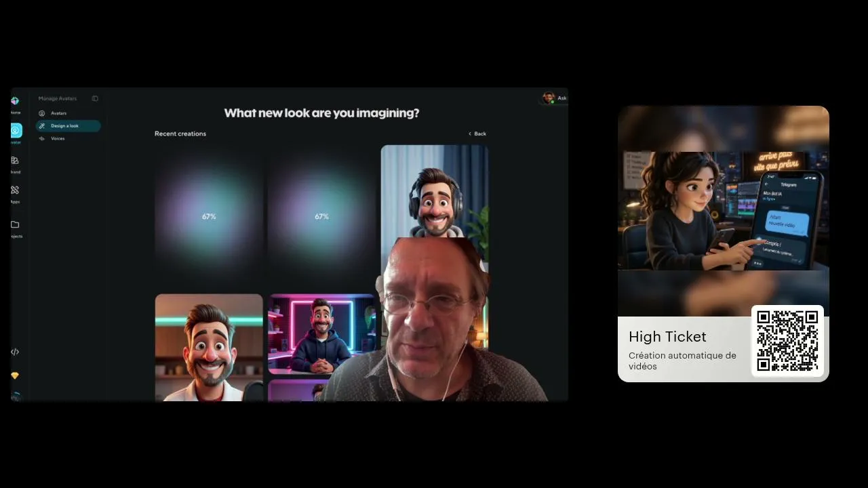Click the High Ticket card title
Image resolution: width=868 pixels, height=488 pixels.
click(x=667, y=337)
